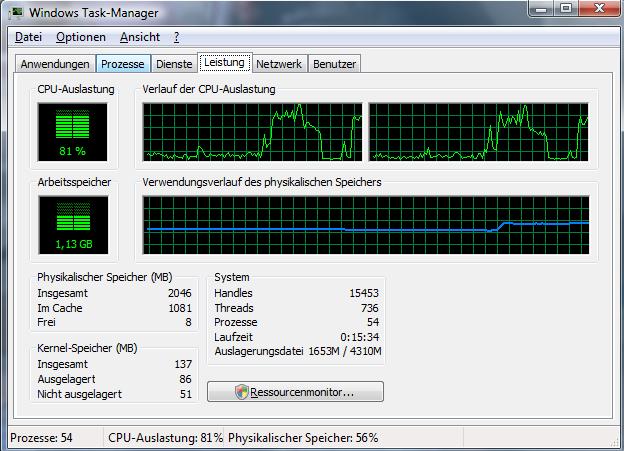Switch to the Netzwerk tab
Screen dimensions: 624x451
pyautogui.click(x=279, y=64)
